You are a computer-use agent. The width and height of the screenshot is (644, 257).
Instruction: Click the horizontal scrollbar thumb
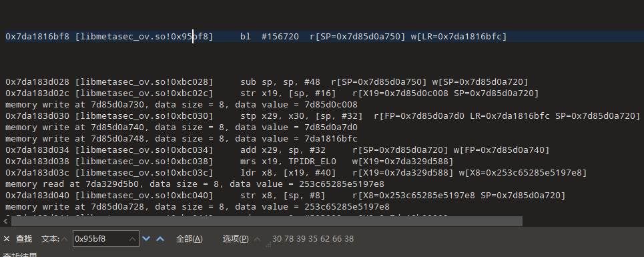pyautogui.click(x=267, y=221)
